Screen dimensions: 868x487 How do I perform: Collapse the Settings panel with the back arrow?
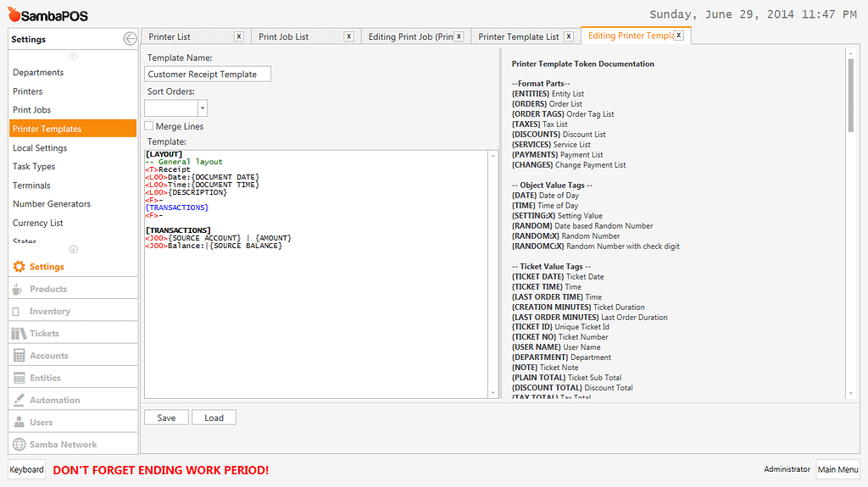click(x=130, y=39)
